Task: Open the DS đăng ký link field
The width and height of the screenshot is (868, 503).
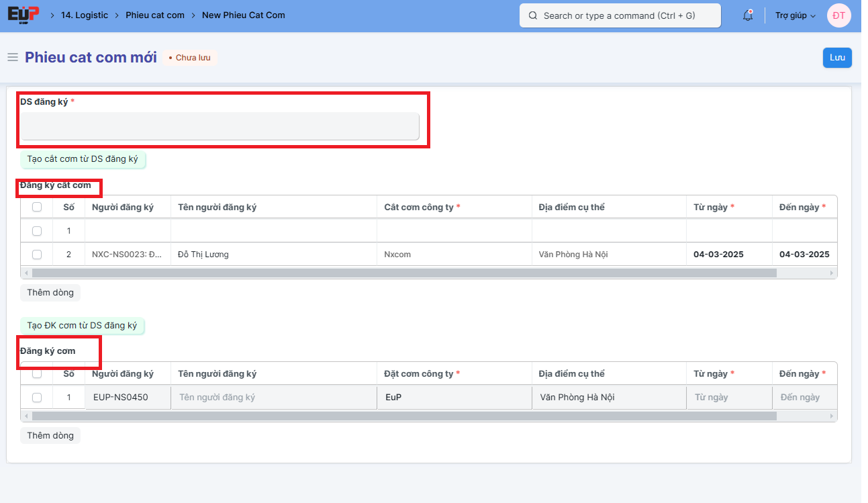Action: point(220,126)
